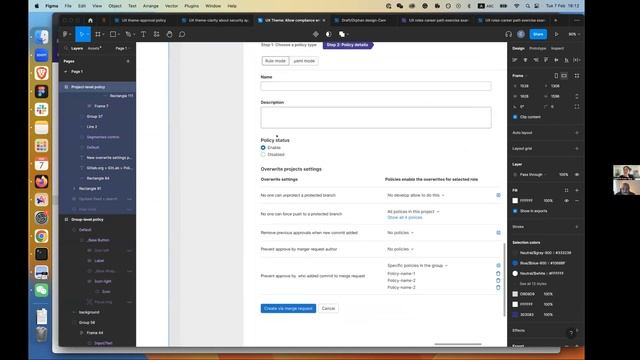The image size is (640, 360).
Task: Toggle fill visibility eye icon
Action: 567,200
